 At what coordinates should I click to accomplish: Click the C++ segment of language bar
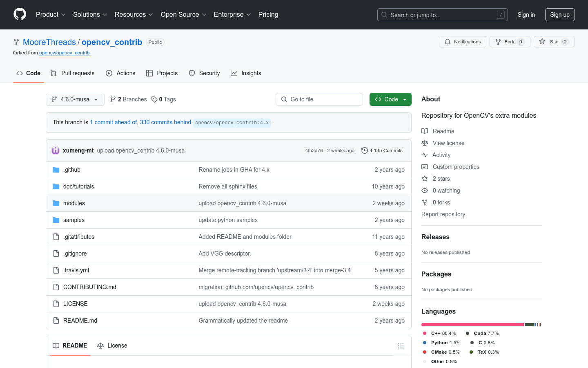coord(472,325)
